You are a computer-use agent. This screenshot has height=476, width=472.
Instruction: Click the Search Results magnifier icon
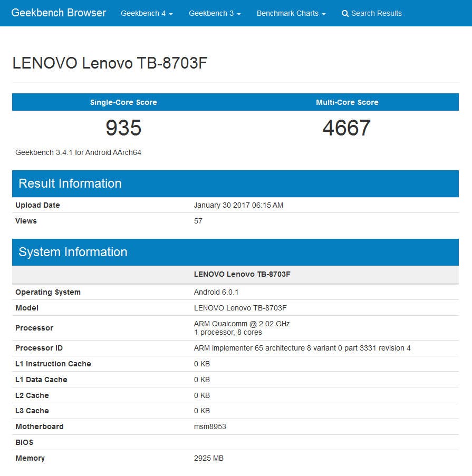pos(345,14)
